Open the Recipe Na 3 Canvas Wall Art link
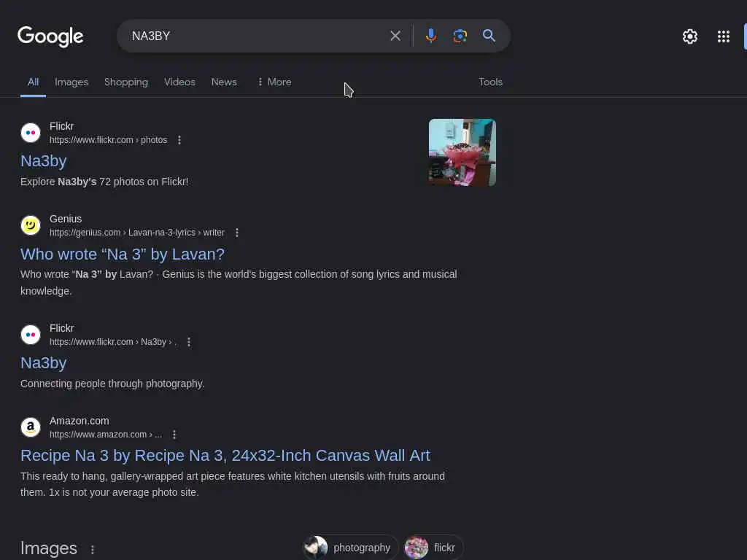Image resolution: width=747 pixels, height=560 pixels. [225, 455]
